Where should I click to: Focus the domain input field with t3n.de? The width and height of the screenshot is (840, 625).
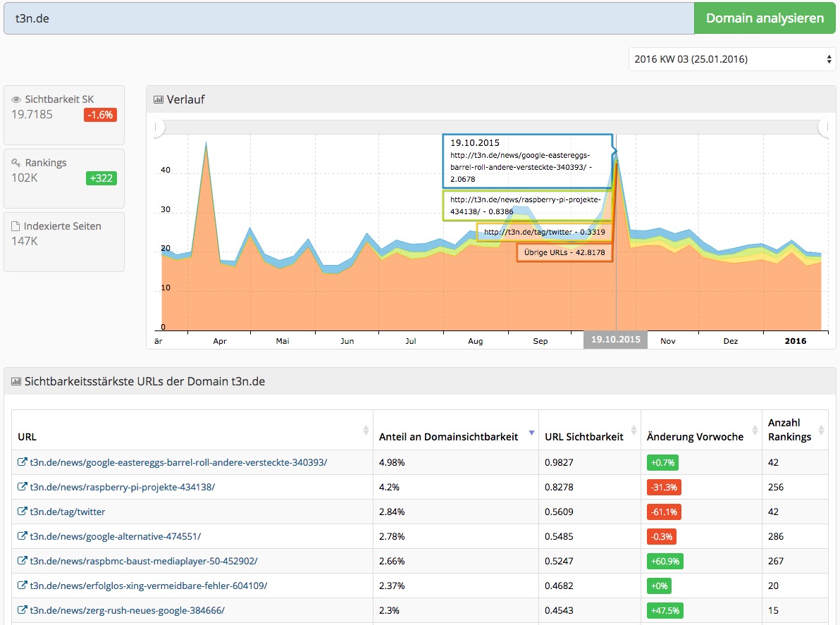(349, 18)
